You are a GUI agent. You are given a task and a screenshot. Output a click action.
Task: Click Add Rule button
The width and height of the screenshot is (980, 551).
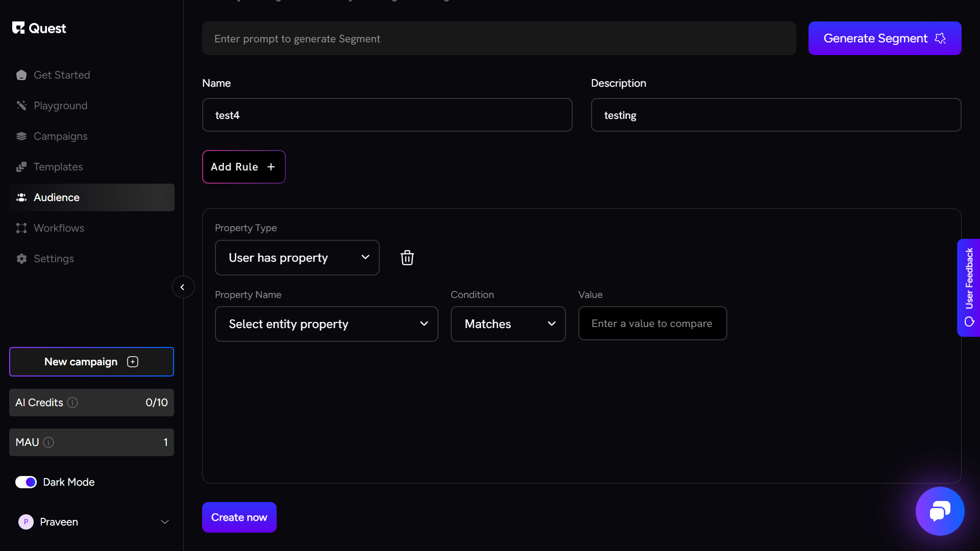click(x=243, y=167)
